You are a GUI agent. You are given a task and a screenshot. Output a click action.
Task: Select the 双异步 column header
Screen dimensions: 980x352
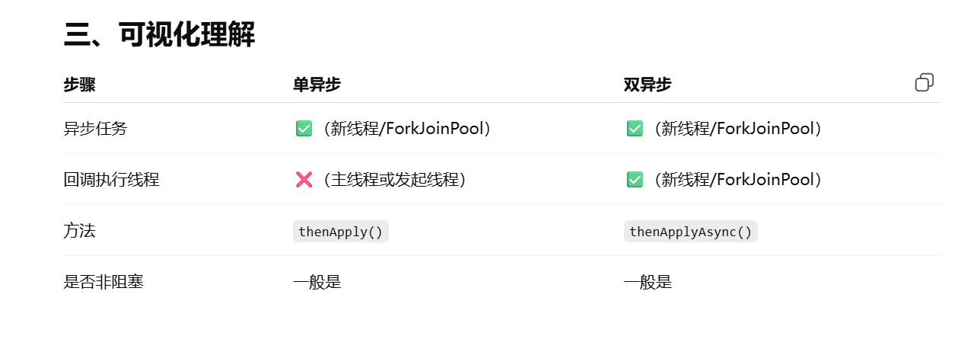click(x=647, y=85)
